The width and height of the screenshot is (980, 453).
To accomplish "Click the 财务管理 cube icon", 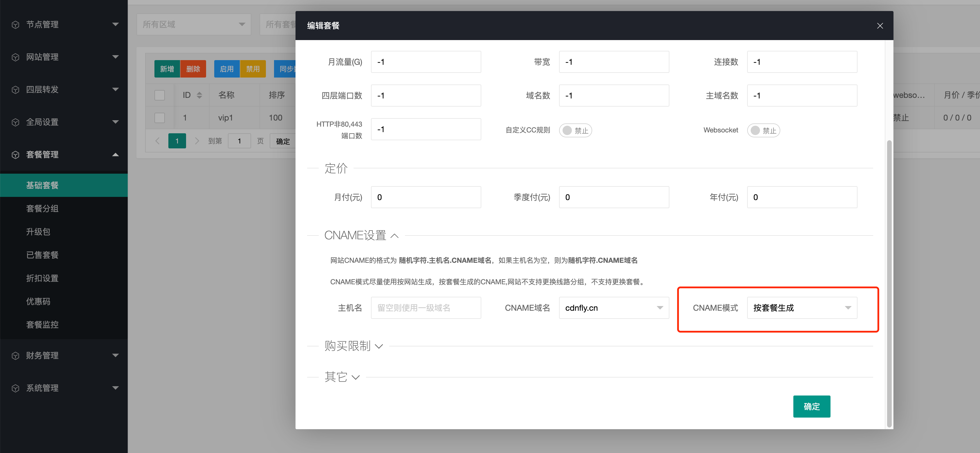I will (x=16, y=355).
